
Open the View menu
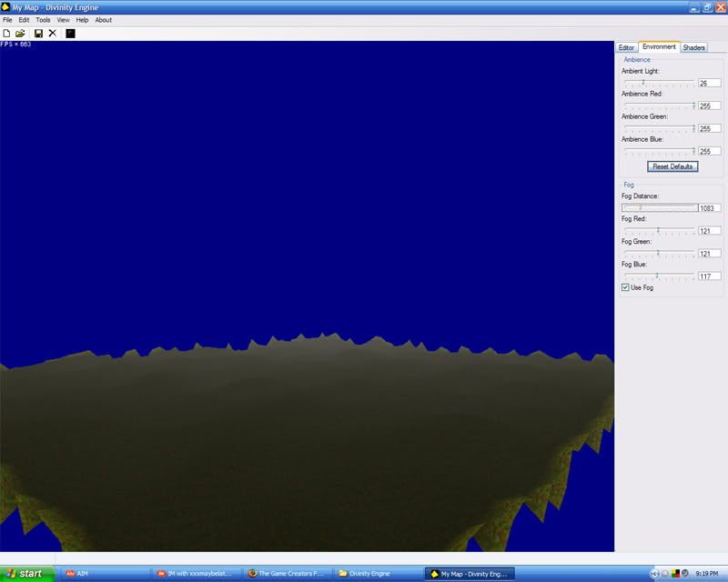click(x=63, y=19)
